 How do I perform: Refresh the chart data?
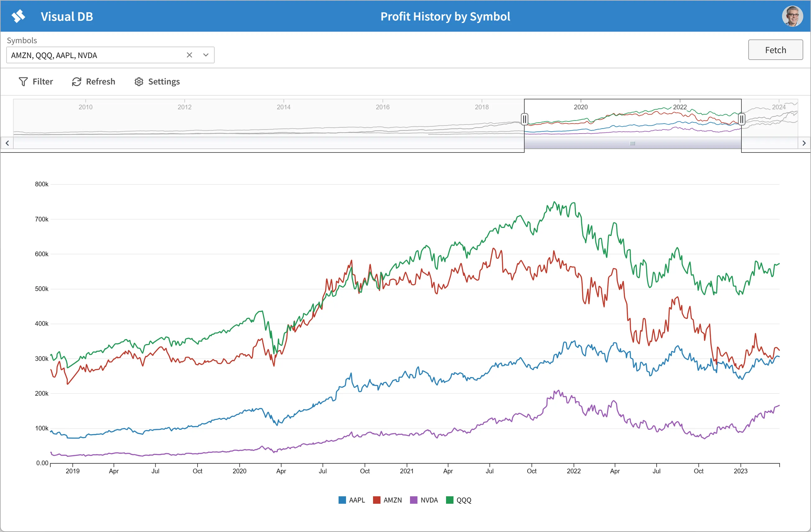tap(76, 81)
